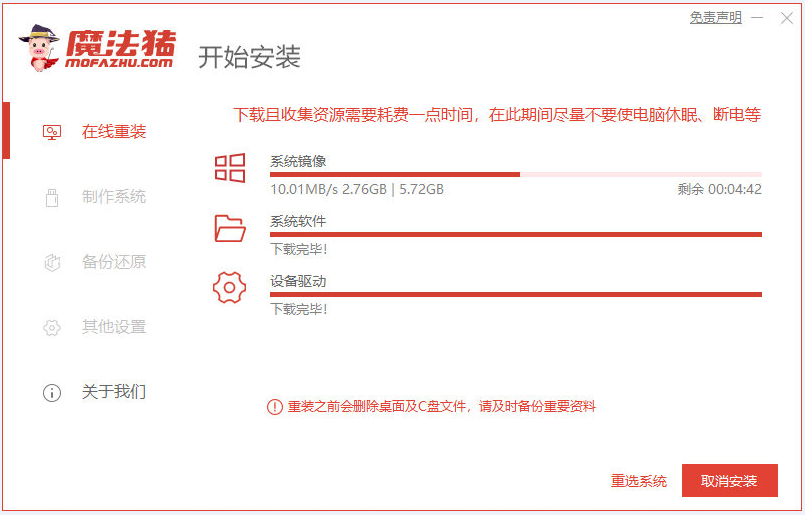Select the 在线重装 sidebar tab

click(113, 132)
